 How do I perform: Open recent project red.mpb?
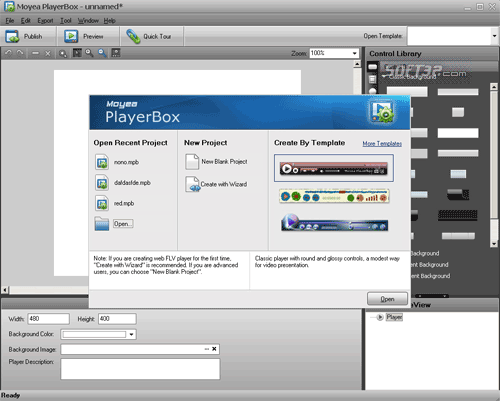(124, 203)
